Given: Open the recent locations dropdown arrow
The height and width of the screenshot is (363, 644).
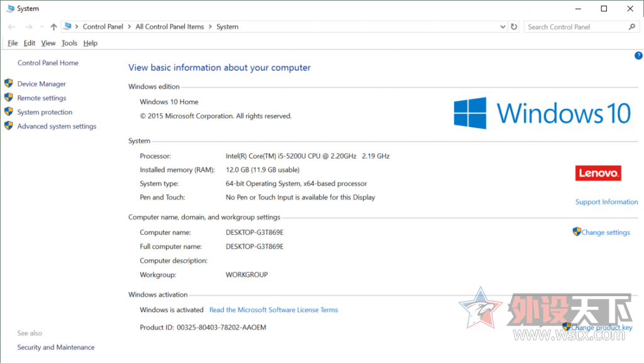Looking at the screenshot, I should pyautogui.click(x=42, y=27).
